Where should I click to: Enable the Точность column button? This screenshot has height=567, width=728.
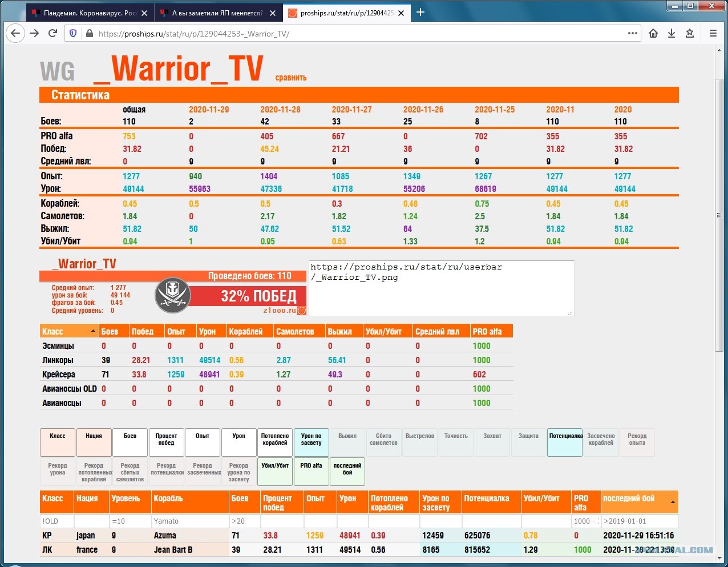456,443
